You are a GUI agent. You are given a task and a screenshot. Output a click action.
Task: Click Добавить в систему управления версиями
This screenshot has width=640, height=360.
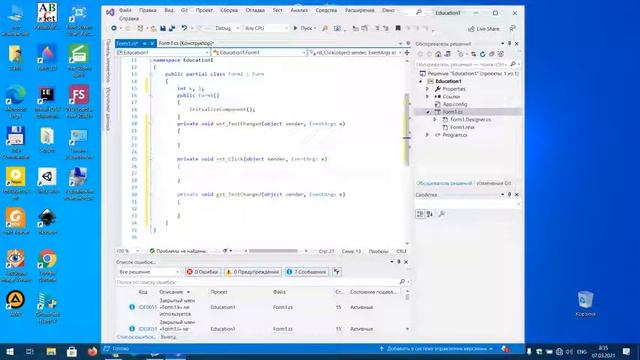437,349
